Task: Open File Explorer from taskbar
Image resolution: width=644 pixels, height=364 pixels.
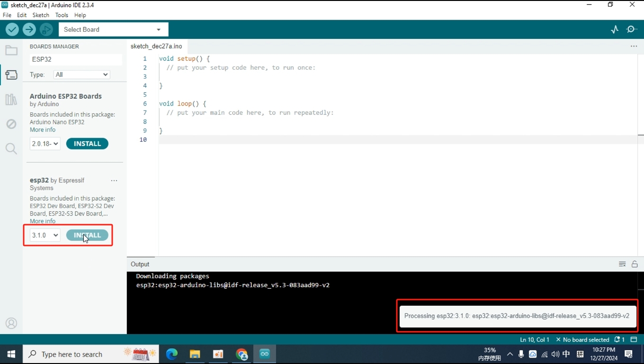Action: [195, 354]
